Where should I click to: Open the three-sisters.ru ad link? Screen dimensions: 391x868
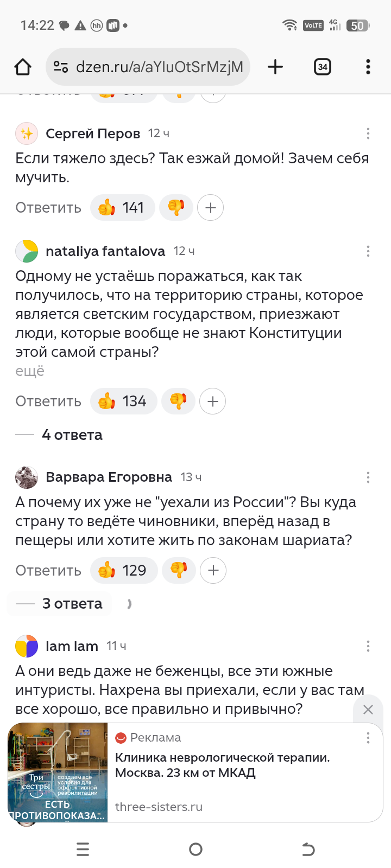click(159, 807)
